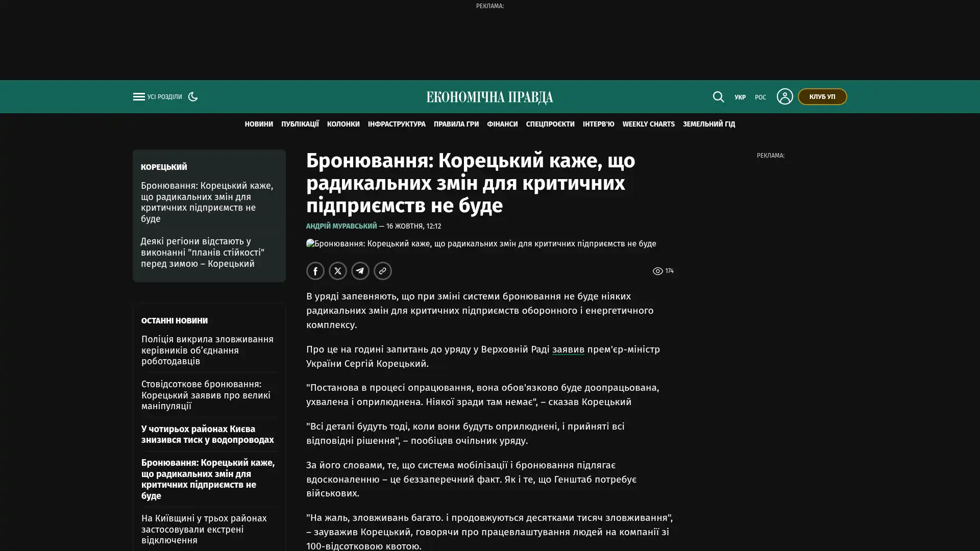The width and height of the screenshot is (980, 551).
Task: Copy the article link with the chain icon
Action: coord(383,271)
